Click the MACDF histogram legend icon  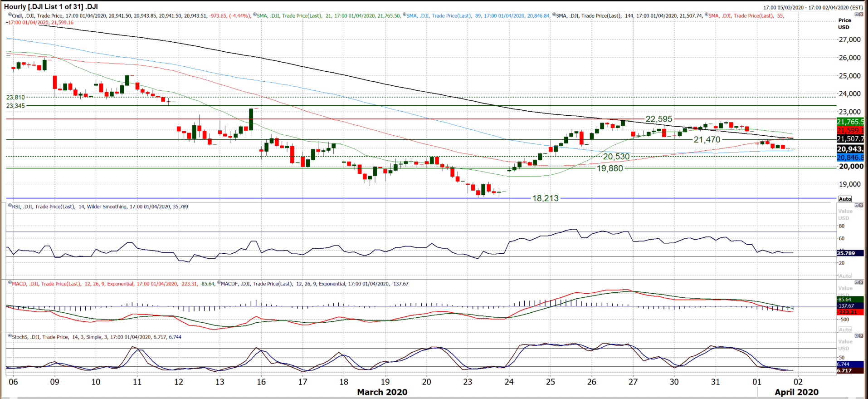point(219,283)
